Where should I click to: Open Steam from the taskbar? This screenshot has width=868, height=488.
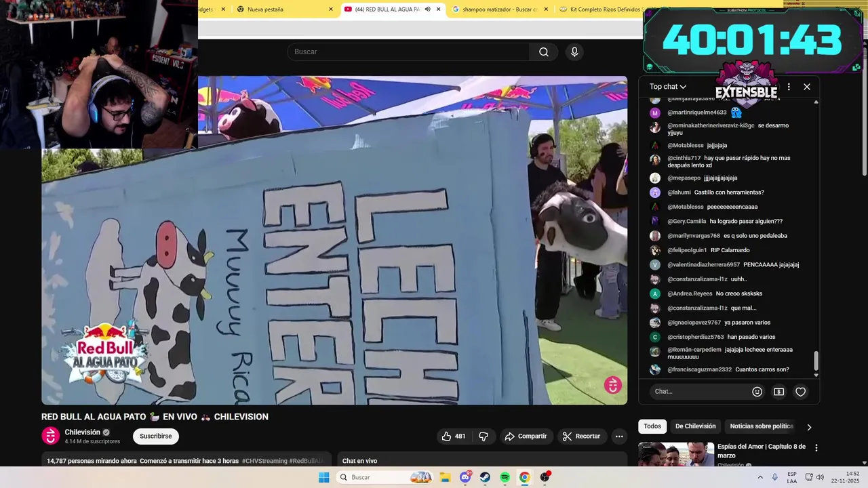pos(485,477)
